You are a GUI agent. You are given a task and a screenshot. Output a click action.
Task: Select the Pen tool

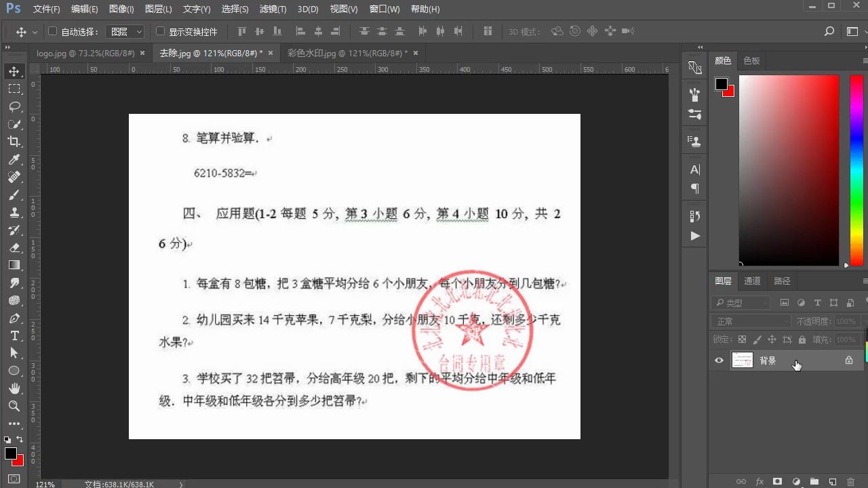14,318
